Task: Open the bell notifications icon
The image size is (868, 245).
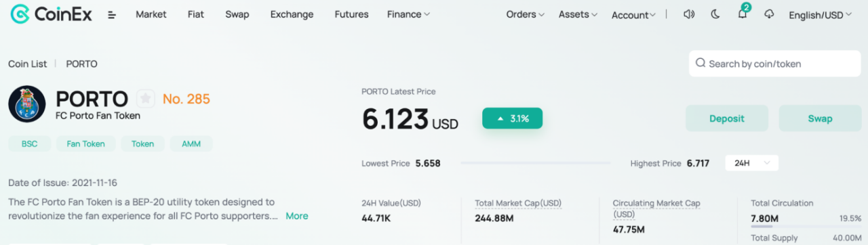Action: coord(743,14)
